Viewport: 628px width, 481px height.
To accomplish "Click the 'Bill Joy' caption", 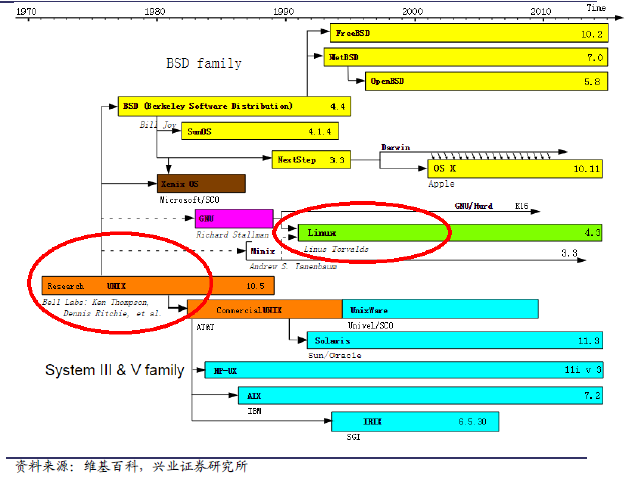I will [x=158, y=125].
